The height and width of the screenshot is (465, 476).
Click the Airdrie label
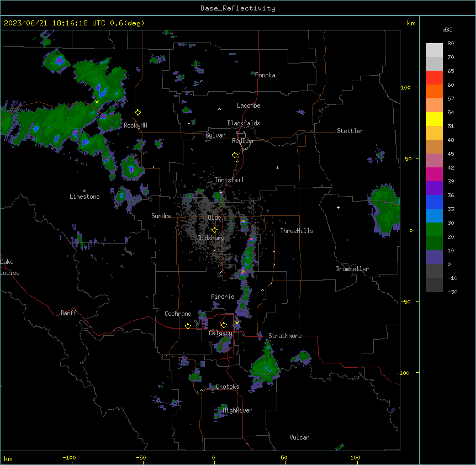[x=223, y=297]
